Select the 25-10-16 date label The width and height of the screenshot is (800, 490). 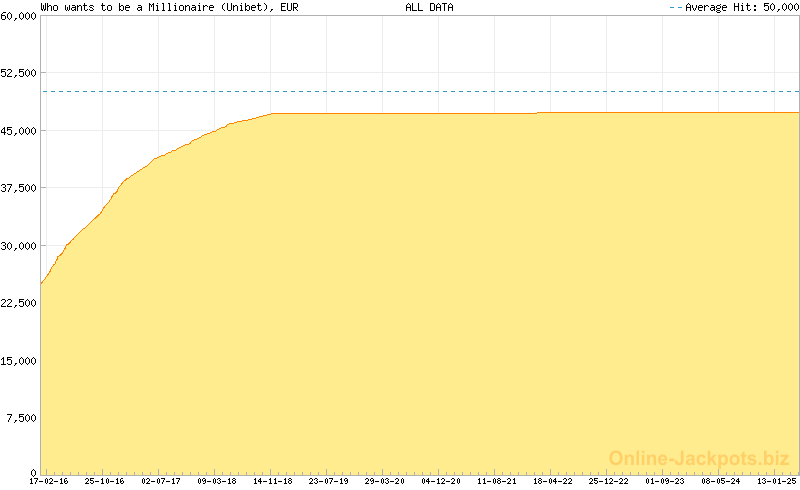pyautogui.click(x=104, y=481)
